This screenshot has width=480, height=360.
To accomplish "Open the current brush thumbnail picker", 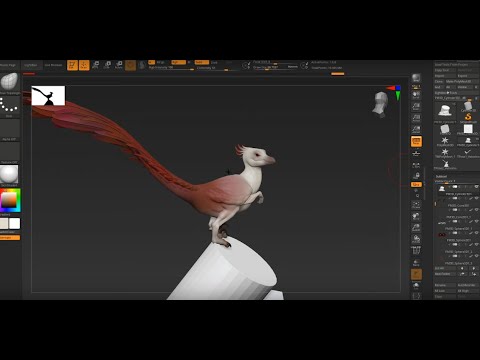I will [9, 82].
